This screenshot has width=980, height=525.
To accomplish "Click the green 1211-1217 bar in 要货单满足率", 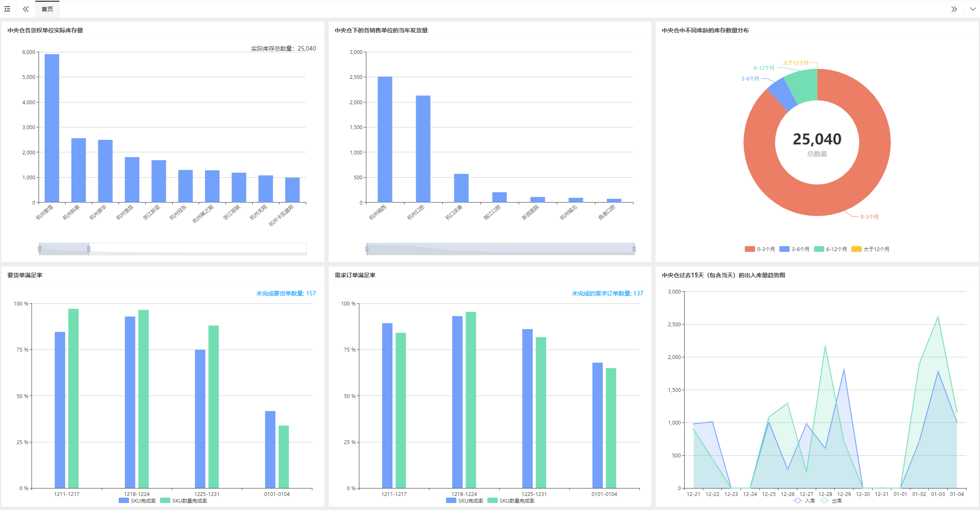I will 73,398.
